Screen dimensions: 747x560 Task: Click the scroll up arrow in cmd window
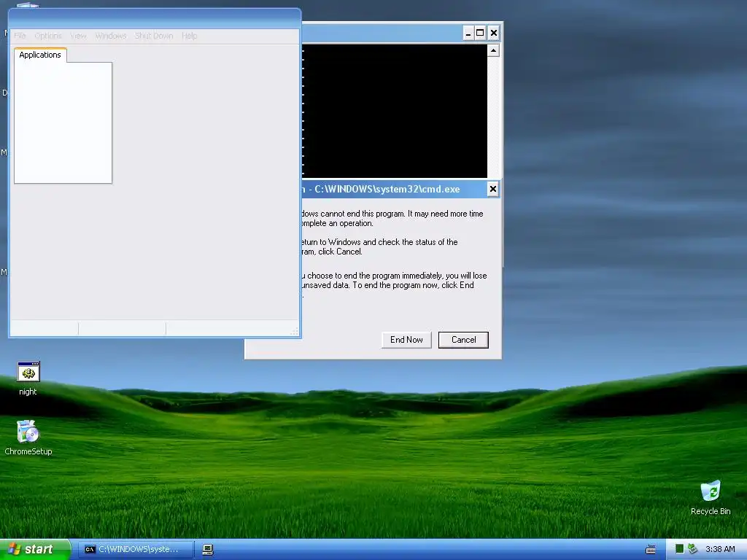coord(494,50)
